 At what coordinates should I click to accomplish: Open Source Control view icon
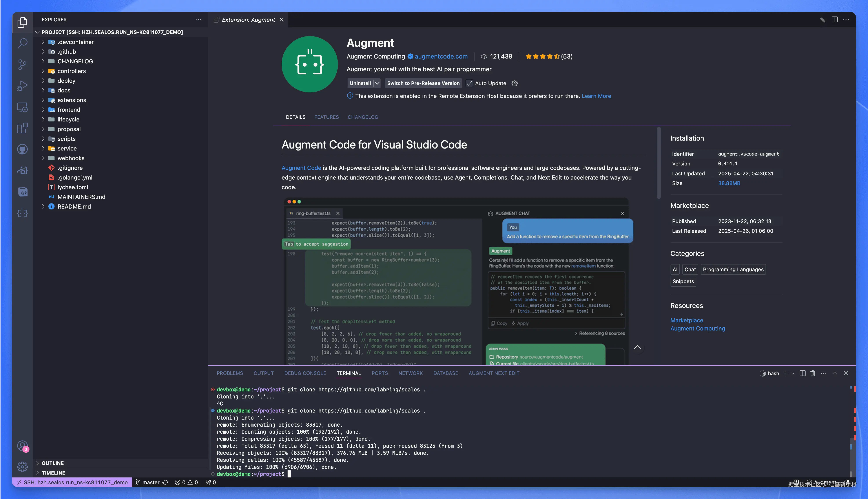click(x=22, y=64)
